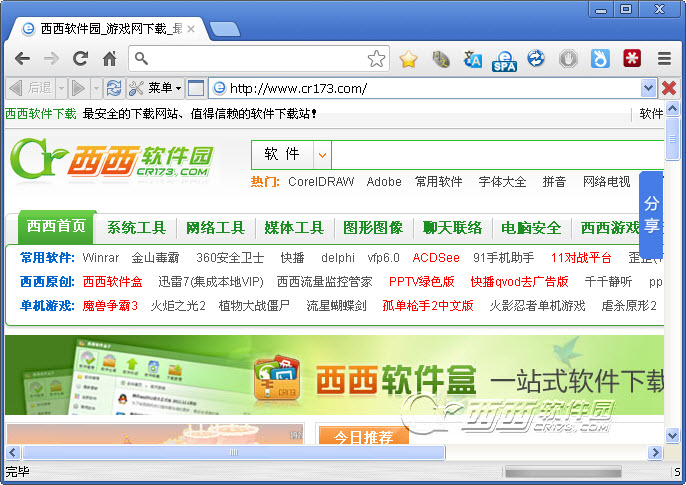Image resolution: width=686 pixels, height=485 pixels.
Task: Reload the page with Chrome refresh icon
Action: (x=80, y=58)
